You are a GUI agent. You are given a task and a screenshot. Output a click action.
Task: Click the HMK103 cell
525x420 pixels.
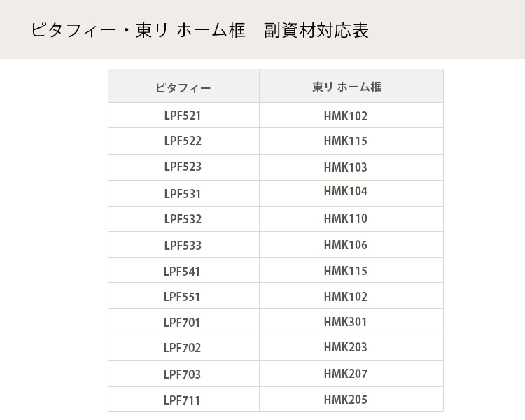coord(345,167)
